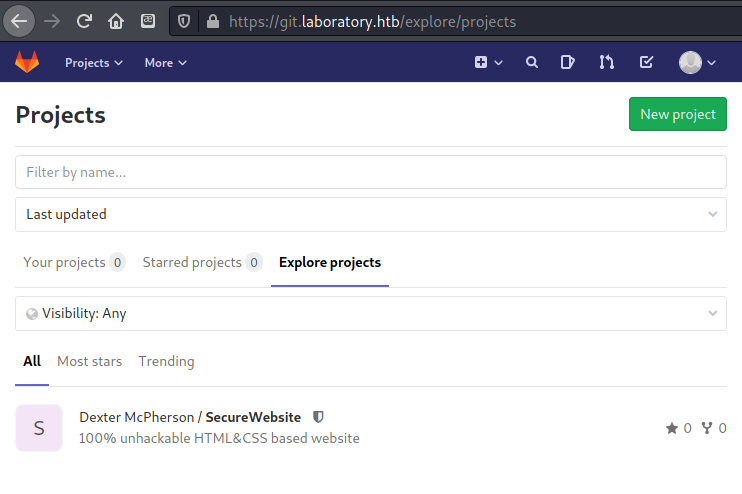Reload the page with the refresh icon
This screenshot has height=494, width=742.
[84, 21]
